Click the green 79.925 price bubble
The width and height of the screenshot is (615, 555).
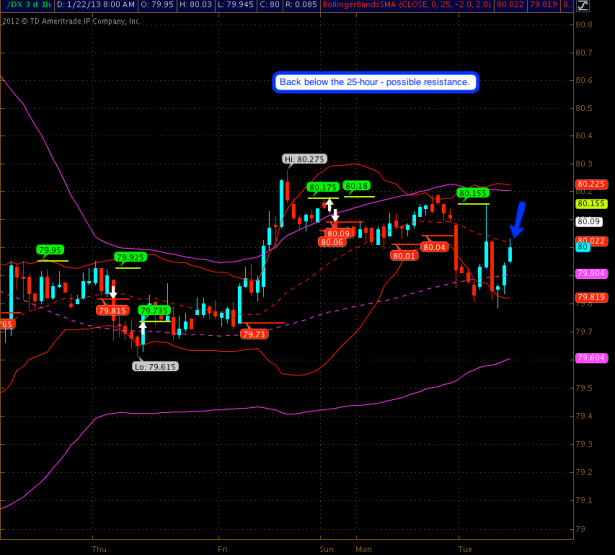point(130,257)
